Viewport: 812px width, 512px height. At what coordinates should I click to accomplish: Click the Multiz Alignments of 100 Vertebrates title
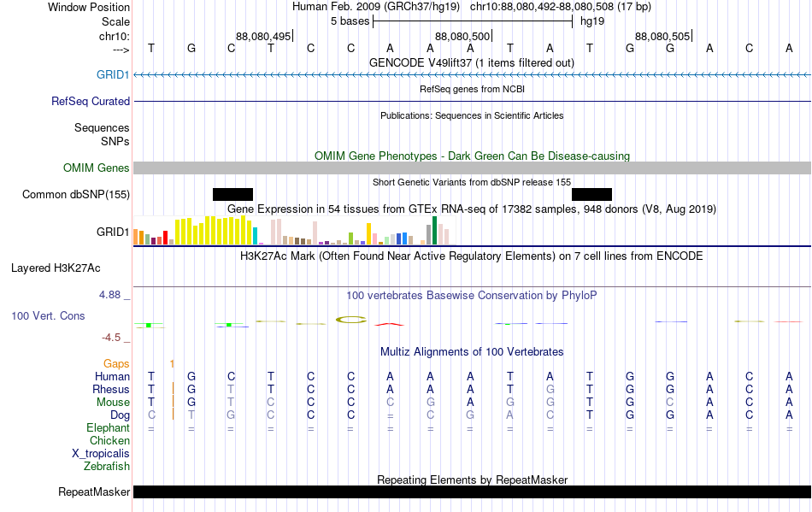click(x=472, y=352)
